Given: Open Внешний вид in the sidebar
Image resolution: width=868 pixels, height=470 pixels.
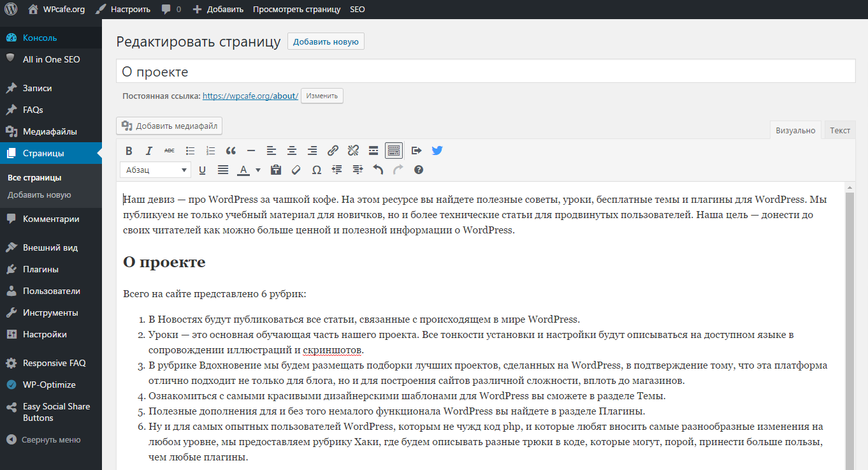Looking at the screenshot, I should (51, 247).
